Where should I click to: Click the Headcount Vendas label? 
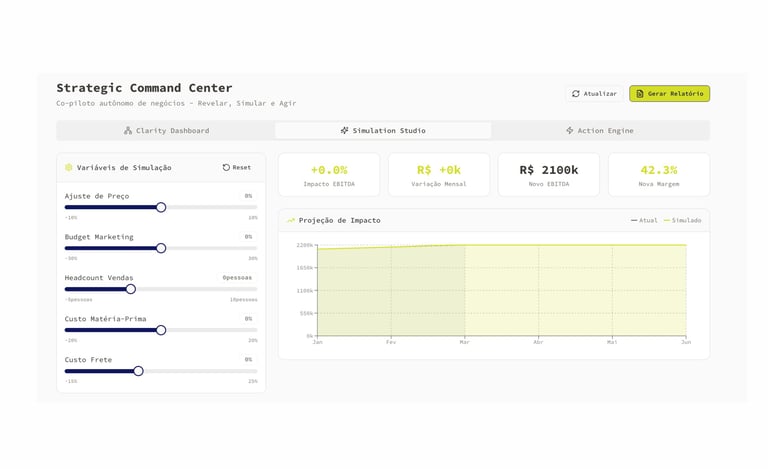coord(99,278)
